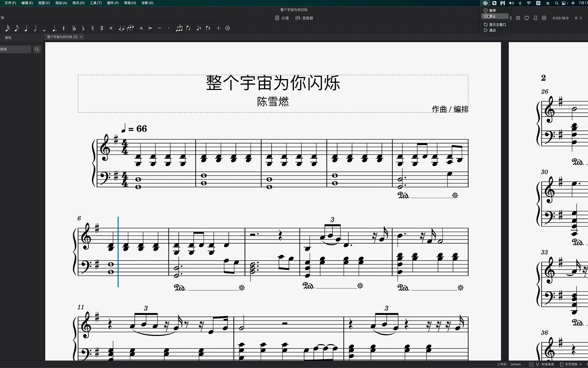
Task: Open the Parts (分谱) button
Action: pyautogui.click(x=282, y=18)
